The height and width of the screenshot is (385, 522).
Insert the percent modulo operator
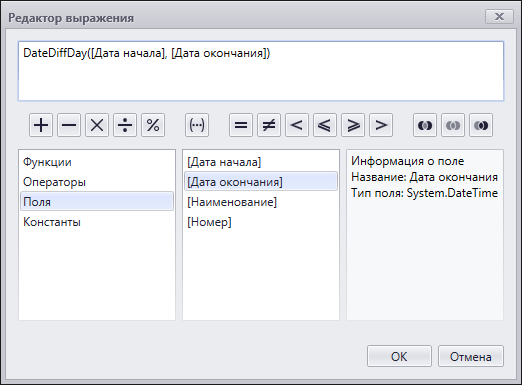pos(153,125)
